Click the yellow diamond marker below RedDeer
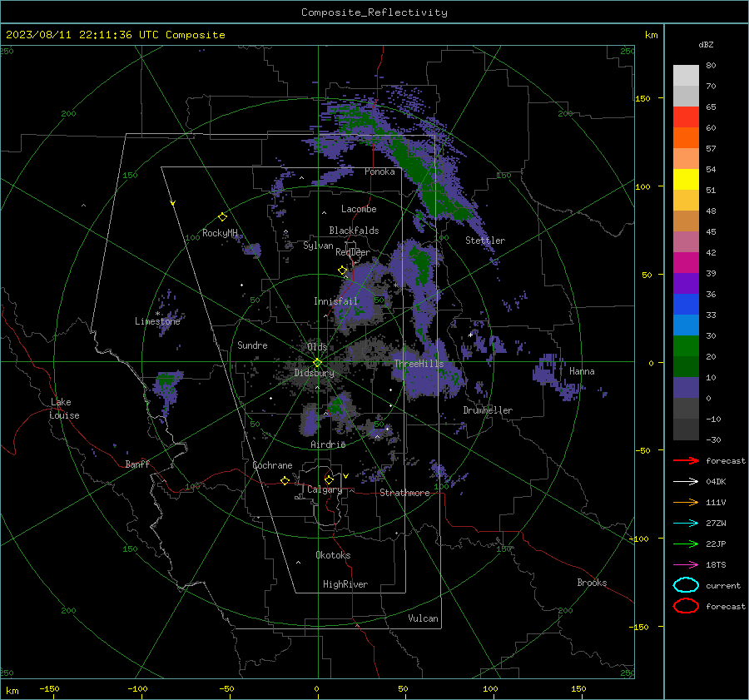This screenshot has width=749, height=700. pos(343,270)
